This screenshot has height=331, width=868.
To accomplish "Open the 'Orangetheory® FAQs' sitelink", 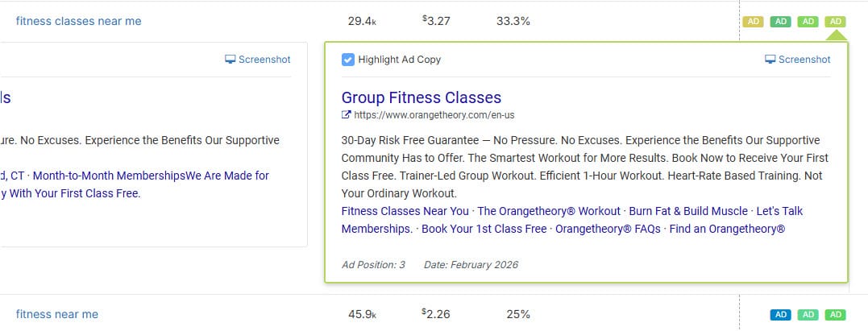I will click(608, 229).
